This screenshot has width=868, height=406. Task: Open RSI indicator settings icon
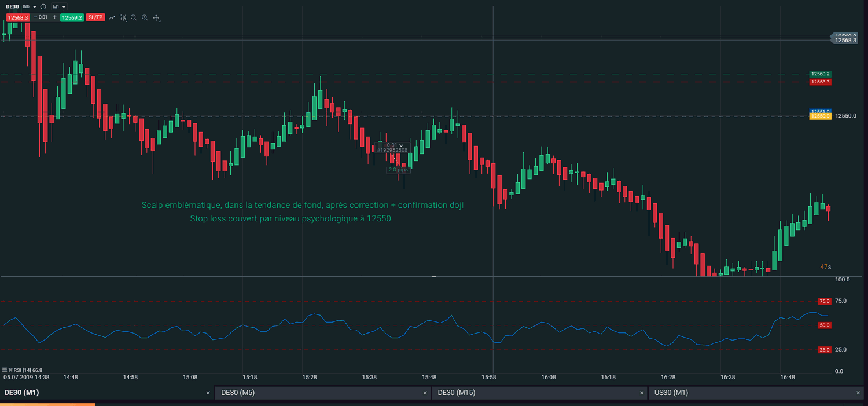(x=5, y=370)
